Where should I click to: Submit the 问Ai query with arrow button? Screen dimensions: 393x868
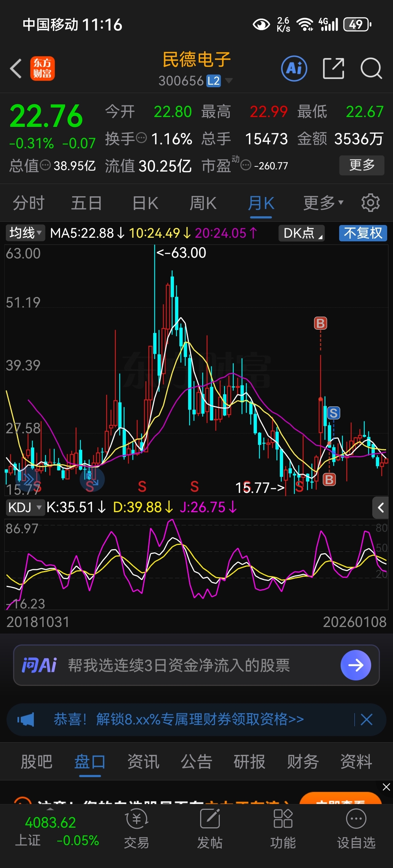[356, 665]
